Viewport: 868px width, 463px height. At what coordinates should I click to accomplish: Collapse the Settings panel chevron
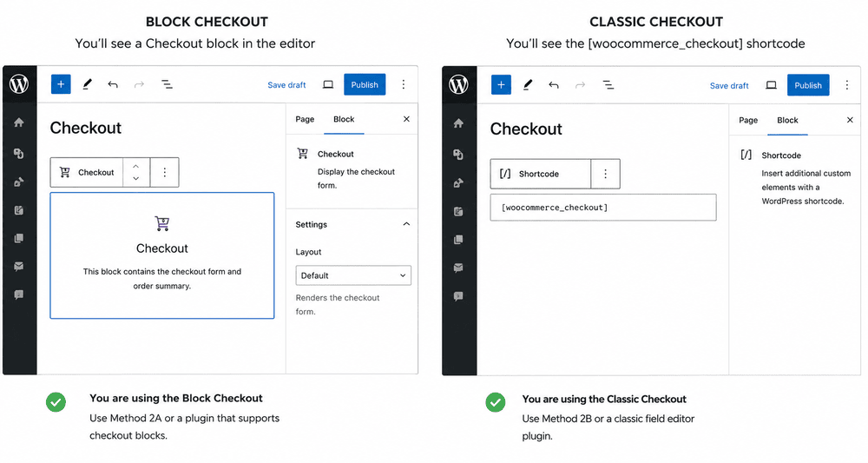click(406, 224)
